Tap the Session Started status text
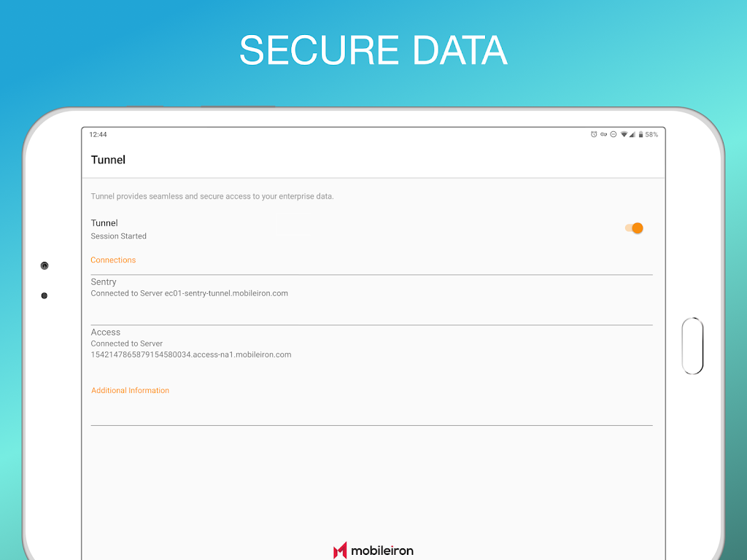The height and width of the screenshot is (560, 747). point(119,236)
